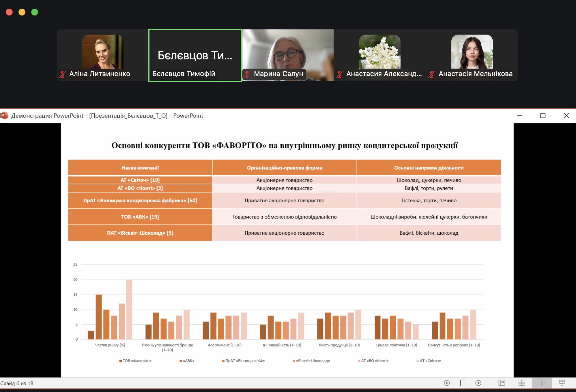This screenshot has height=392, width=576.
Task: Click the yellow macOS minimize button
Action: coord(22,12)
